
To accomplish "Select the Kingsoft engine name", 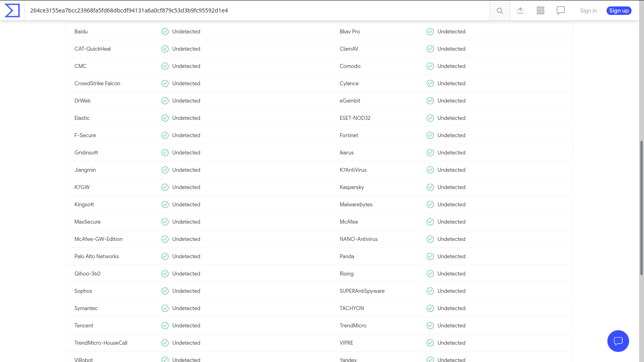I will (84, 204).
